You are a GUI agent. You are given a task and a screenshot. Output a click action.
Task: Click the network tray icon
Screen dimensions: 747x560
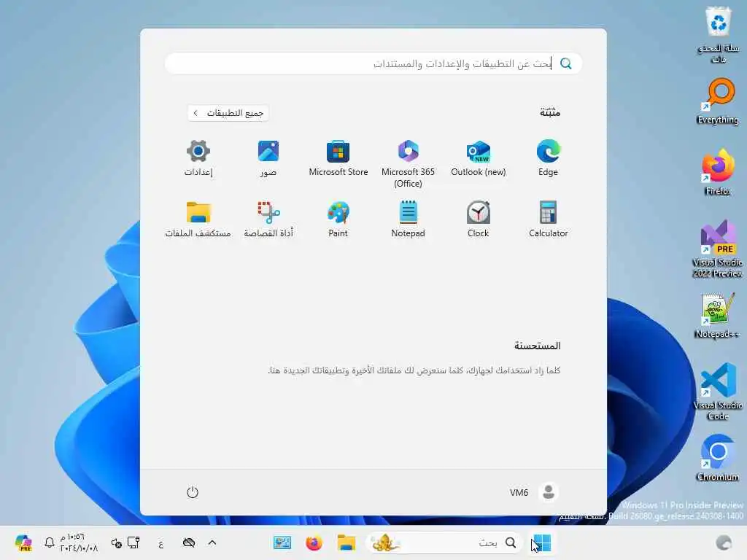(133, 542)
